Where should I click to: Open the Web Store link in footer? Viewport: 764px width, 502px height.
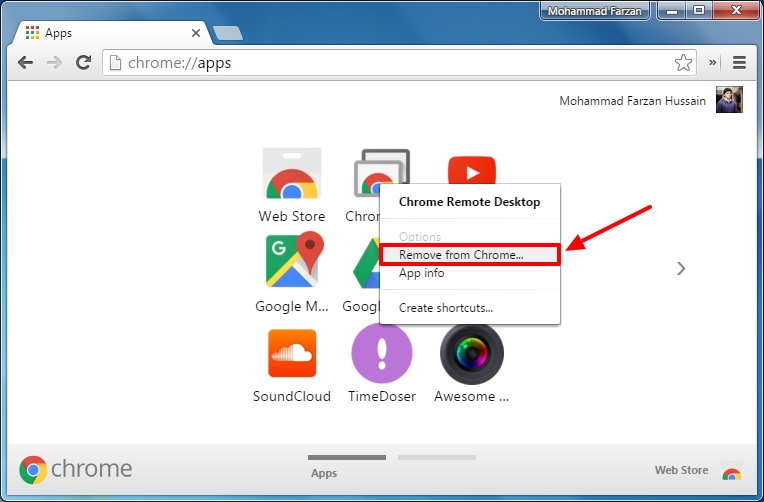(681, 470)
